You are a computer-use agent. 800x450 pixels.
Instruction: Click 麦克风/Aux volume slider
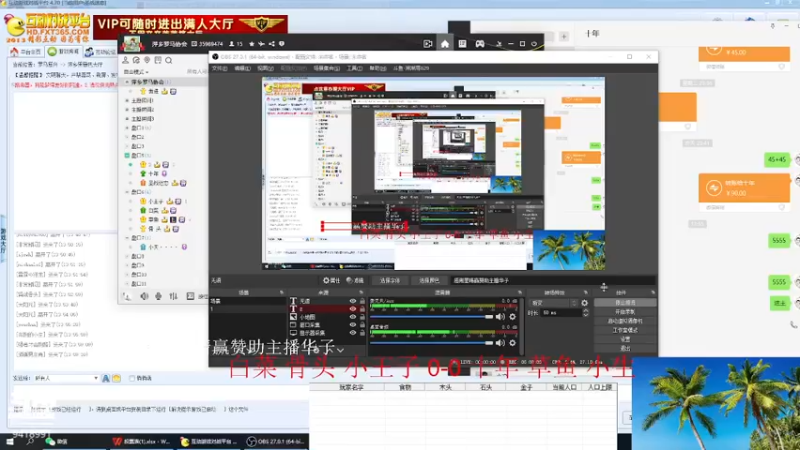click(x=432, y=317)
